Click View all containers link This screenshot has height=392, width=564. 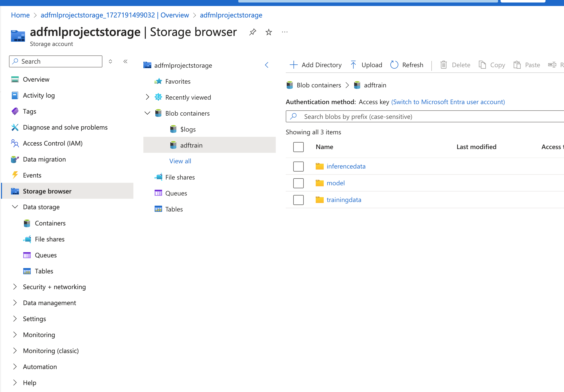tap(180, 161)
